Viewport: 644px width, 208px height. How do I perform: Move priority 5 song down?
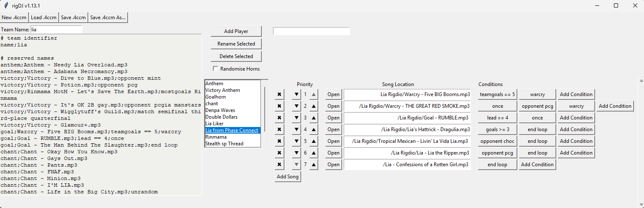(296, 141)
